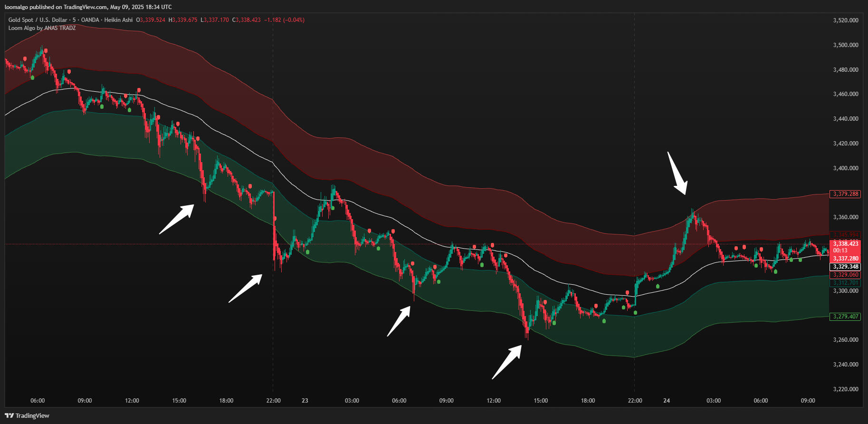Viewport: 868px width, 424px height.
Task: Click the white midline price label 3,329.348
Action: tap(845, 267)
